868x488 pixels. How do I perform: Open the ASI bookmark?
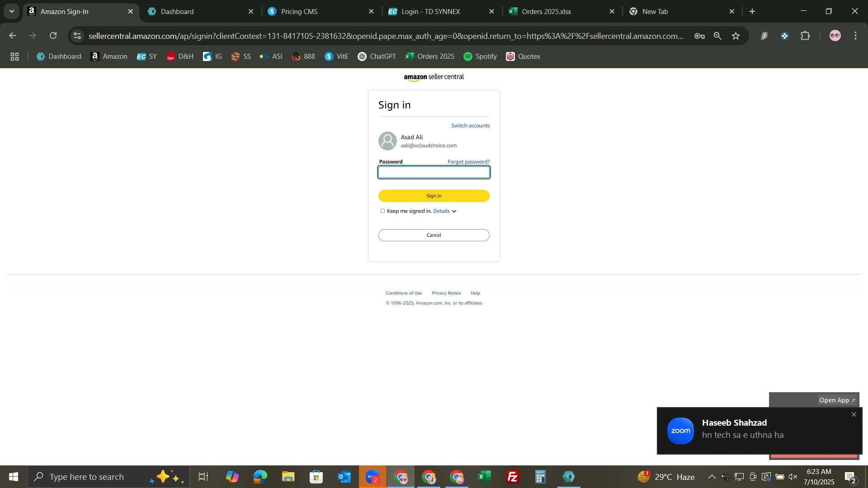271,56
